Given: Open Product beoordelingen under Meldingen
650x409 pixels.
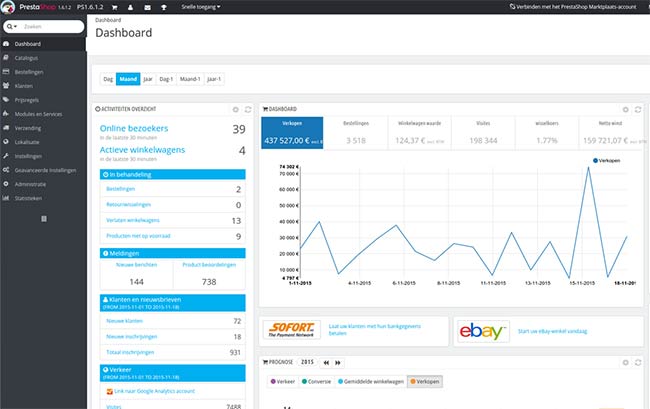Looking at the screenshot, I should coord(209,265).
